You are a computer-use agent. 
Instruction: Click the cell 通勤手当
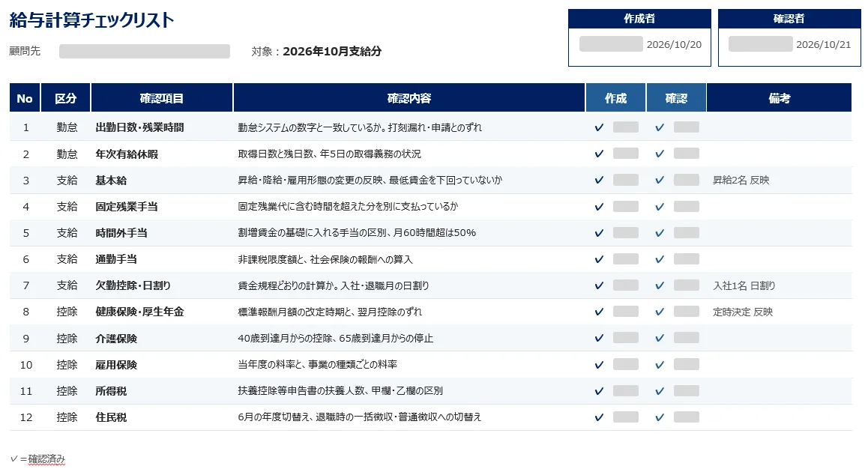(x=116, y=259)
